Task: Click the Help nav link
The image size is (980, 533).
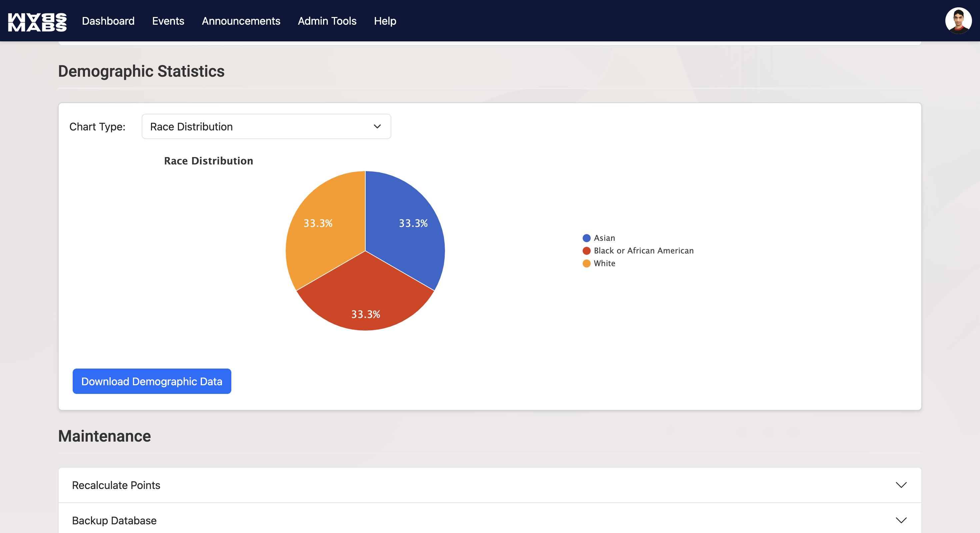Action: click(385, 21)
